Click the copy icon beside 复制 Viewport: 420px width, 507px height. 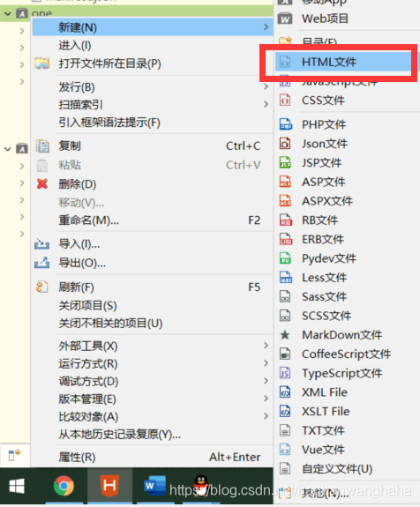coord(42,145)
